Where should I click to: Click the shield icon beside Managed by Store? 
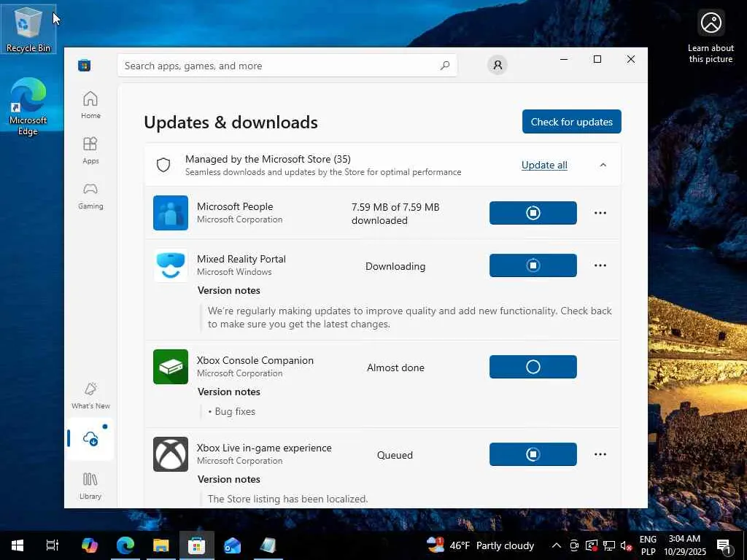click(x=163, y=165)
